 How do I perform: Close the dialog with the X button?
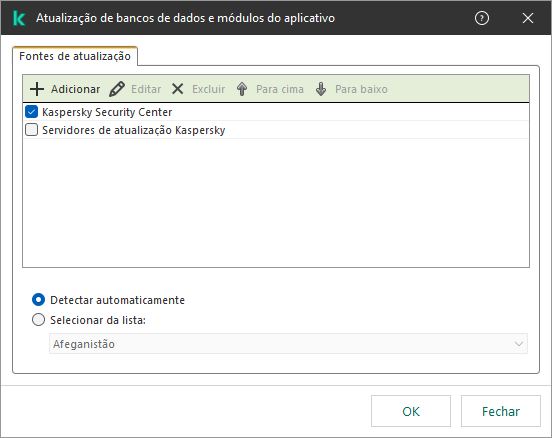(x=528, y=18)
